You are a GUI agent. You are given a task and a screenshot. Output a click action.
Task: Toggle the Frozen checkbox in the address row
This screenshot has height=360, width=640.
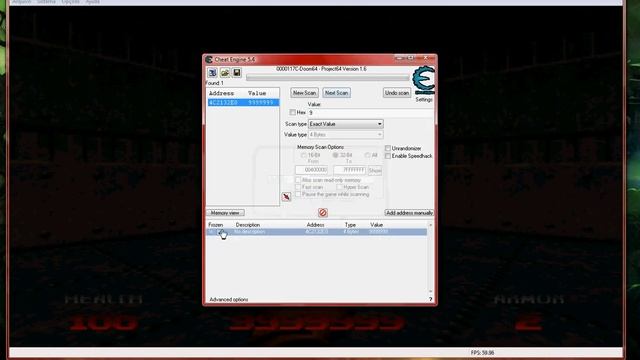click(x=221, y=232)
